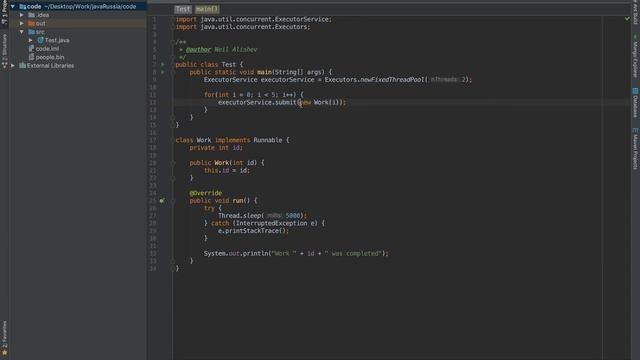Screen dimensions: 640x360
Task: Click the code project module icon
Action: coord(22,7)
